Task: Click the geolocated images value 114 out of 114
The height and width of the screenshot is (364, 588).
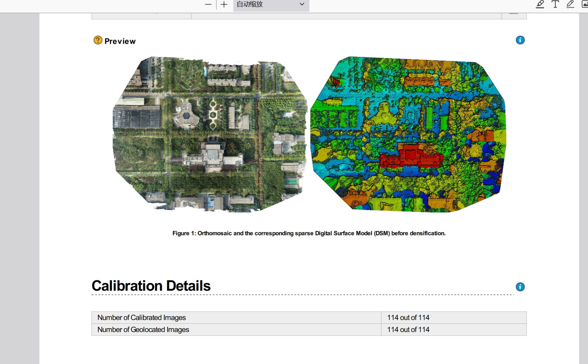Action: [408, 330]
